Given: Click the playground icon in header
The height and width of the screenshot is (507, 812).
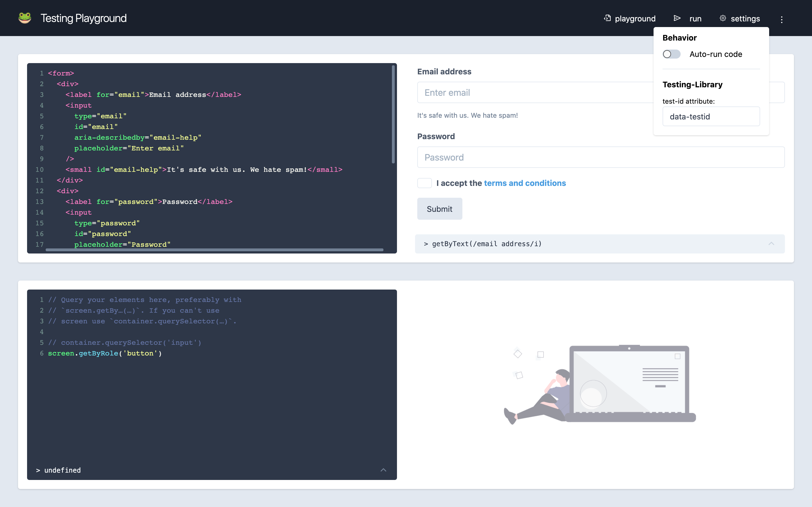Looking at the screenshot, I should click(x=607, y=18).
